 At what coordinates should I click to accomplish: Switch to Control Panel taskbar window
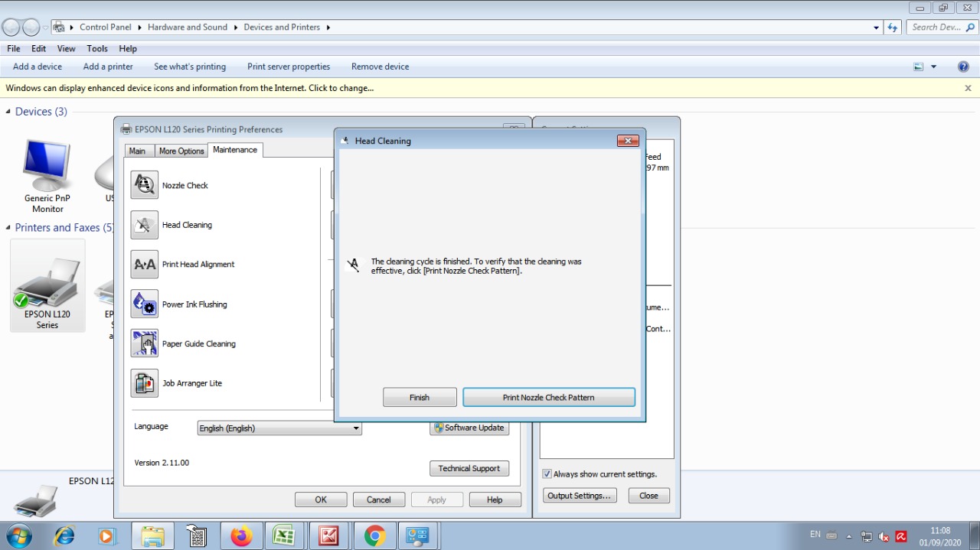coord(418,536)
